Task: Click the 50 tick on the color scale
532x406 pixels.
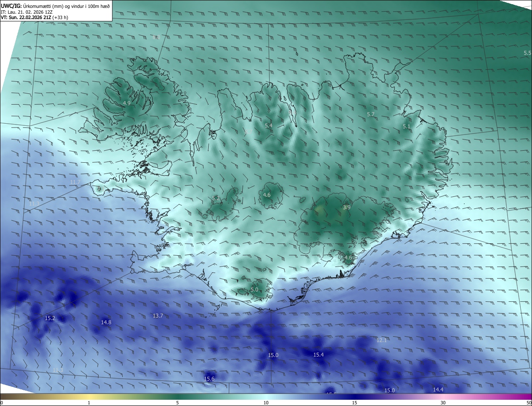Action: pos(529,403)
